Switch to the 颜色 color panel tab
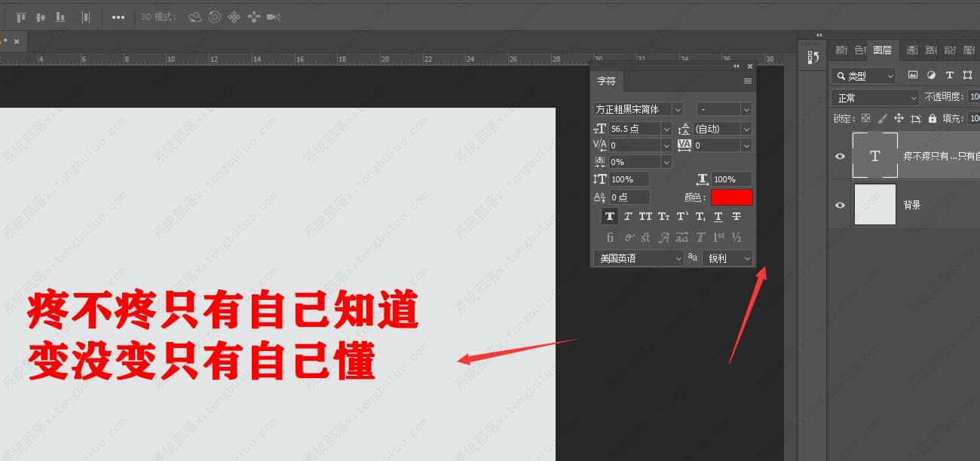980x461 pixels. (x=842, y=50)
